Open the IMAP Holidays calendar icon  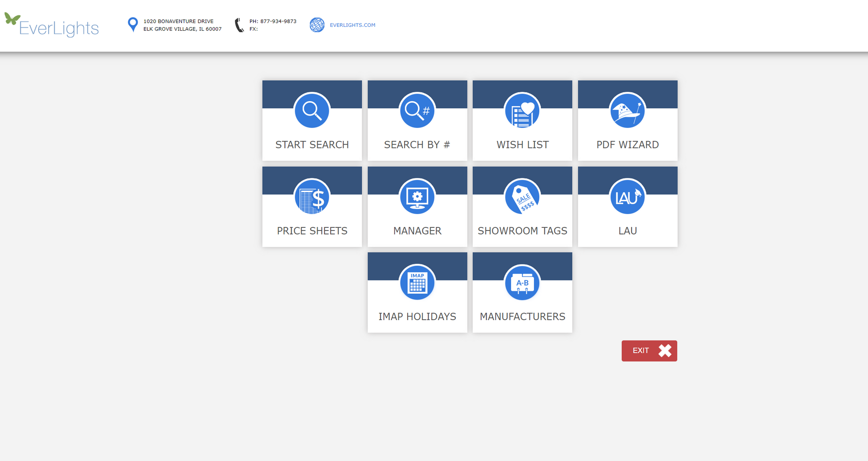coord(417,283)
